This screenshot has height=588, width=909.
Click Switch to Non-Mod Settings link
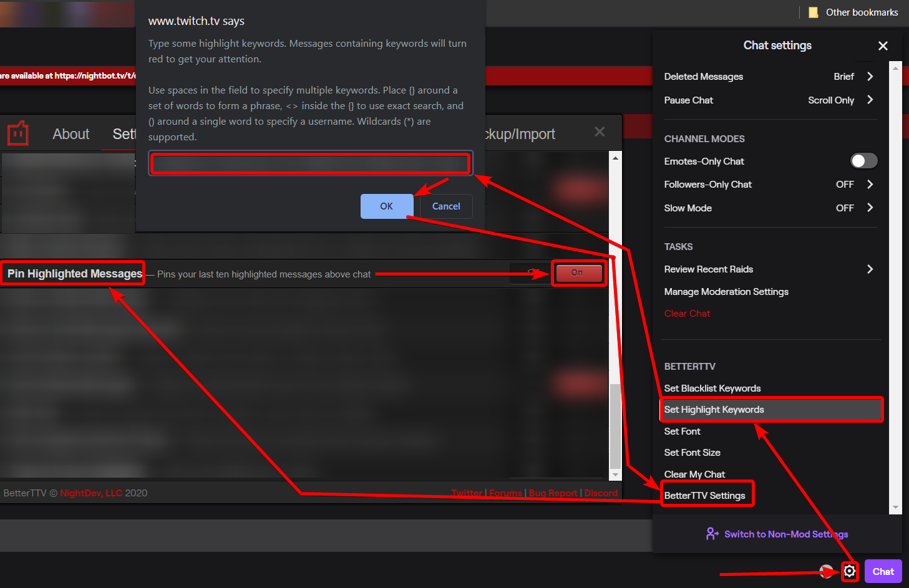pyautogui.click(x=786, y=534)
